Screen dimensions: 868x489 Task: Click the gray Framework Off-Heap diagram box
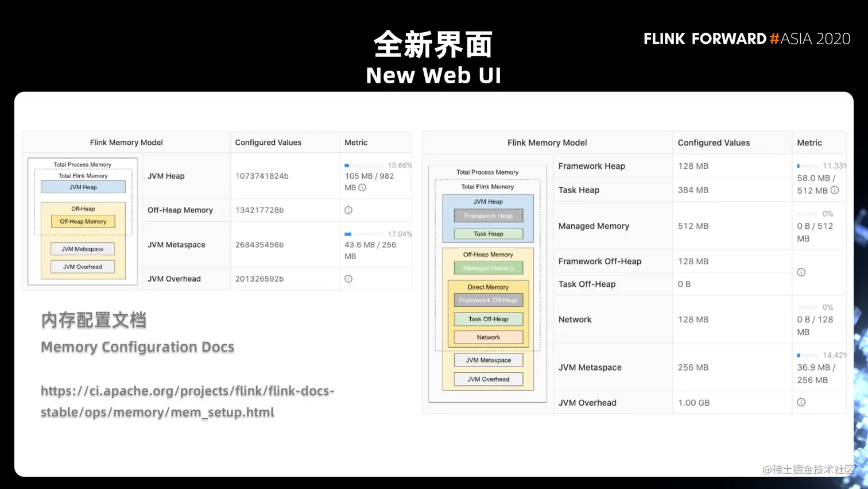pos(489,300)
